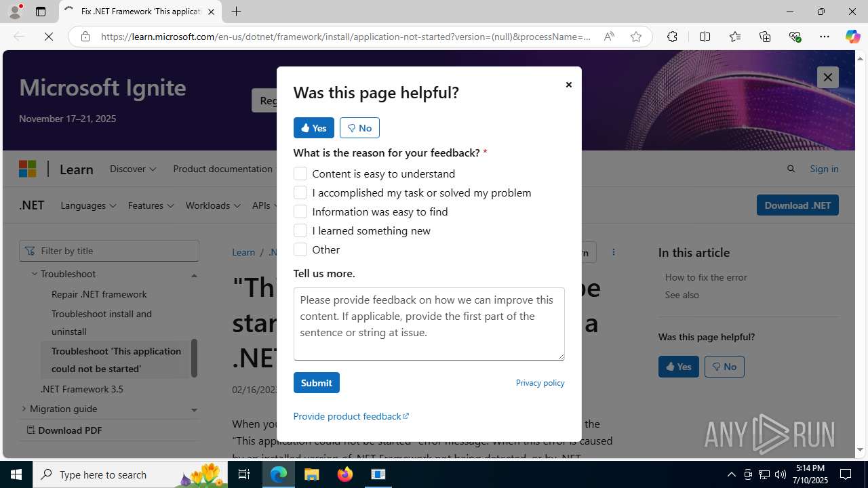Check 'I accomplished my task or solved my problem'

(300, 192)
